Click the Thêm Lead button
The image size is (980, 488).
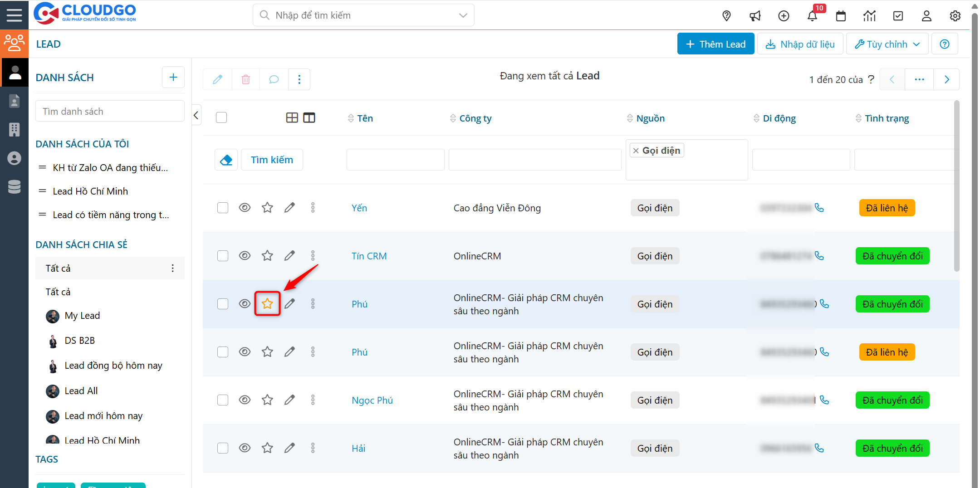coord(715,44)
